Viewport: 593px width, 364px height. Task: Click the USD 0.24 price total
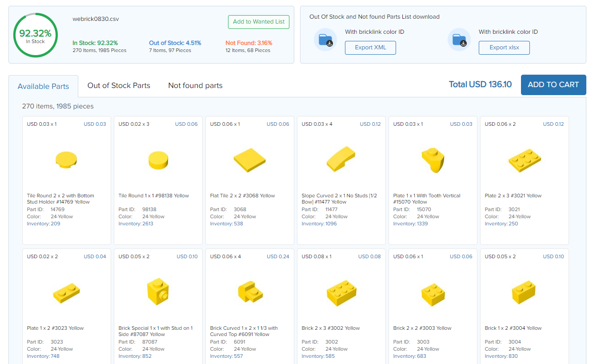[x=278, y=256]
